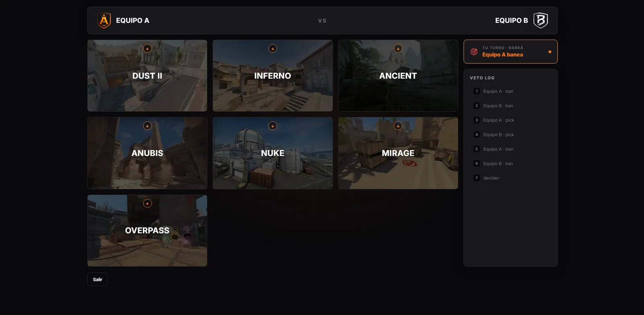This screenshot has width=644, height=315.
Task: Select veto log step 5 Equipo A ban
Action: (510, 149)
